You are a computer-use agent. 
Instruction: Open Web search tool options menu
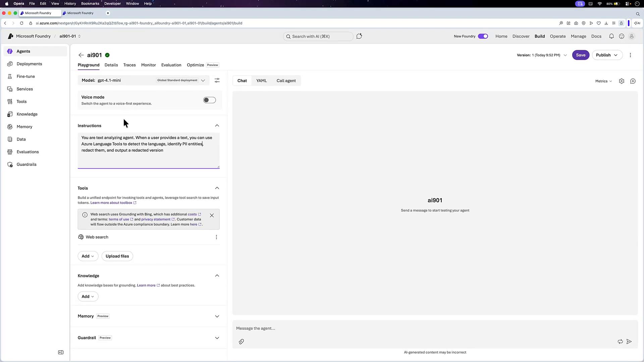click(x=216, y=237)
